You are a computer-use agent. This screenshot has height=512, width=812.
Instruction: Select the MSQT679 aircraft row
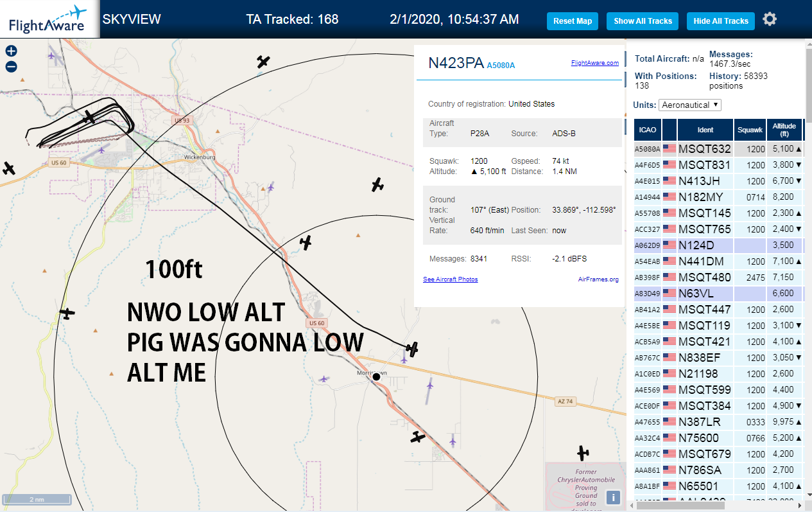pos(718,454)
